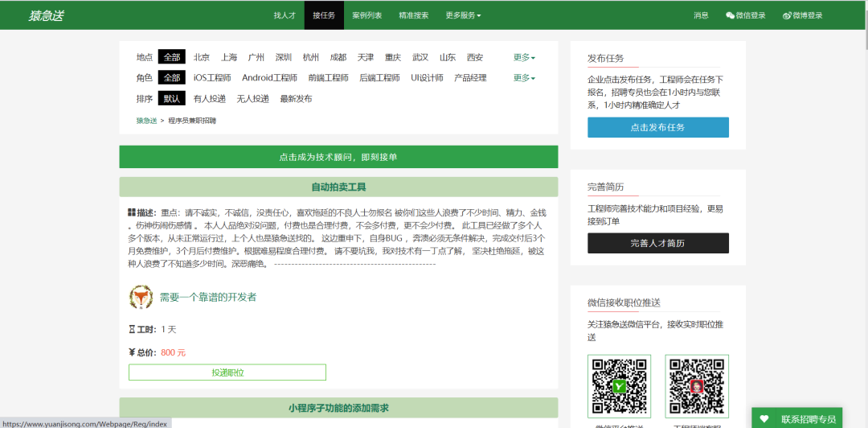Open the 小程序子功能的添加需求 task title
Image resolution: width=868 pixels, height=428 pixels.
tap(338, 408)
